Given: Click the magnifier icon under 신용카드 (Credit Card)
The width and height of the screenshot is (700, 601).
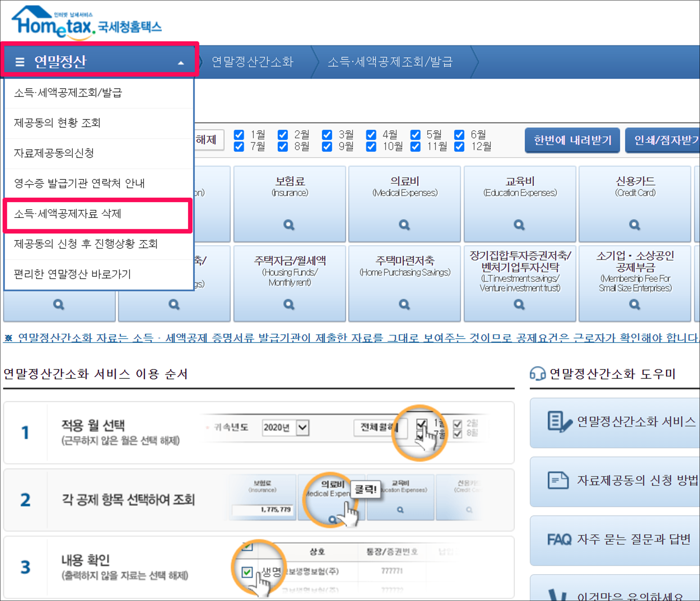Looking at the screenshot, I should [634, 225].
